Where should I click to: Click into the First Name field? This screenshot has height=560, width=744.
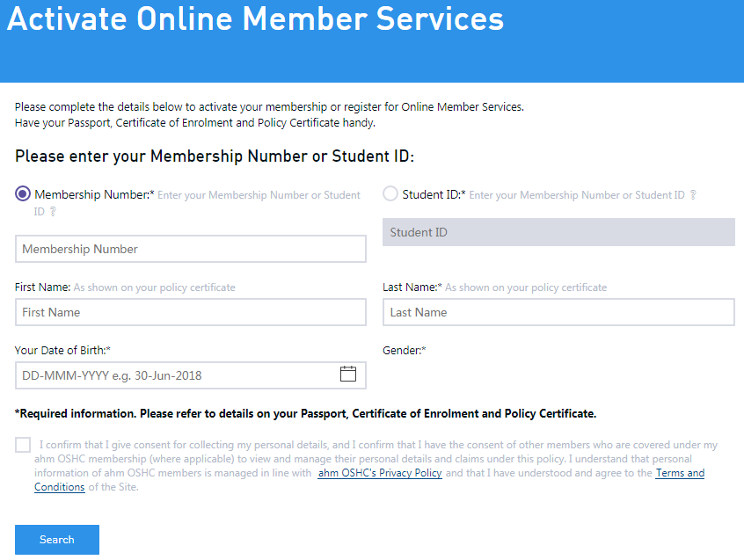(x=190, y=312)
